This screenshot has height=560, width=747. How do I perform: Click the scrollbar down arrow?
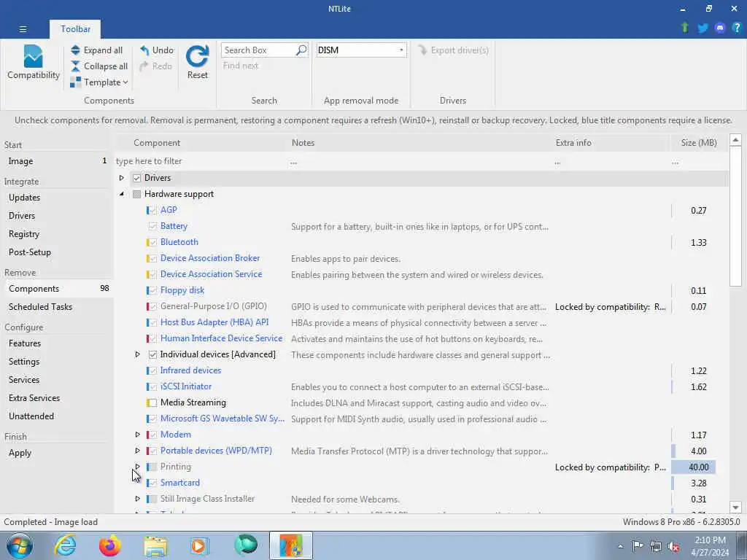click(x=735, y=507)
